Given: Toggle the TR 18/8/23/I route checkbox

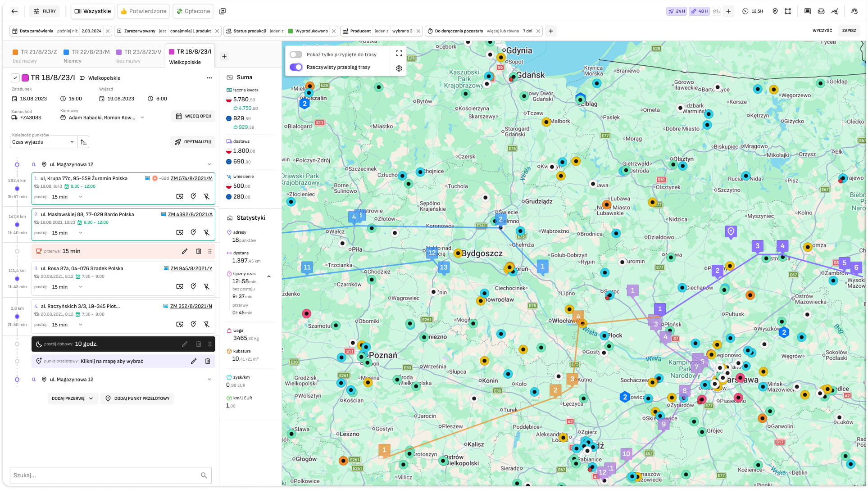Looking at the screenshot, I should (15, 78).
